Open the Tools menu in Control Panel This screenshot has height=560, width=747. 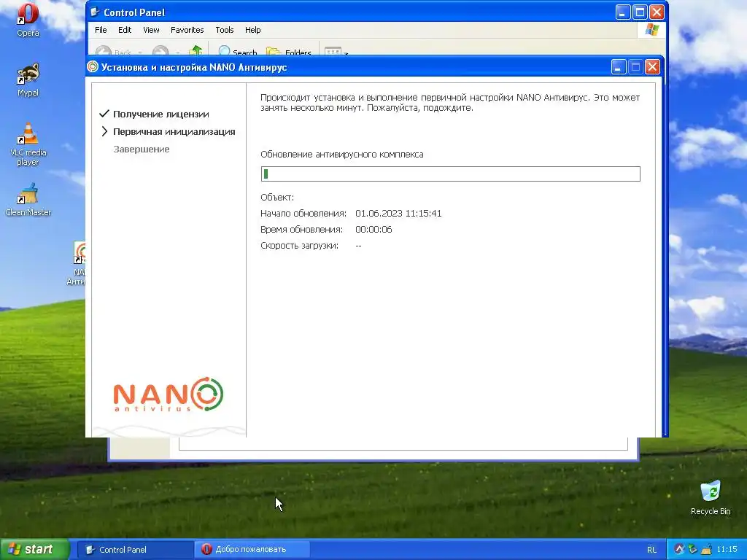[x=225, y=30]
